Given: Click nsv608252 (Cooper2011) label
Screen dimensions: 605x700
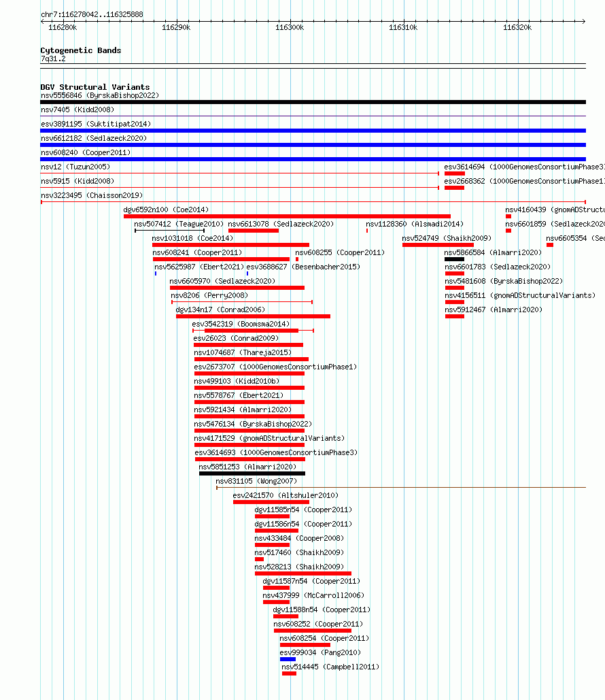Looking at the screenshot, I should [318, 624].
